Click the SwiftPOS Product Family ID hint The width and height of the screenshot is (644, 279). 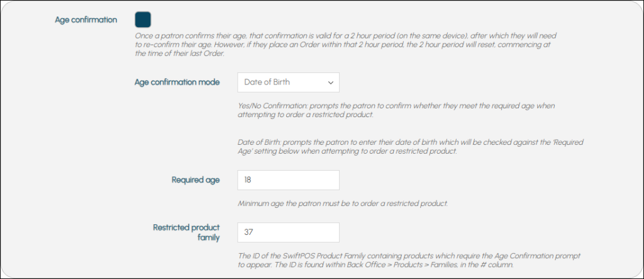tap(409, 256)
